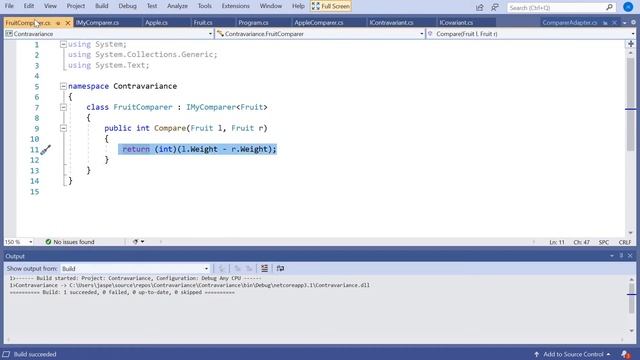Open the File menu

9,6
